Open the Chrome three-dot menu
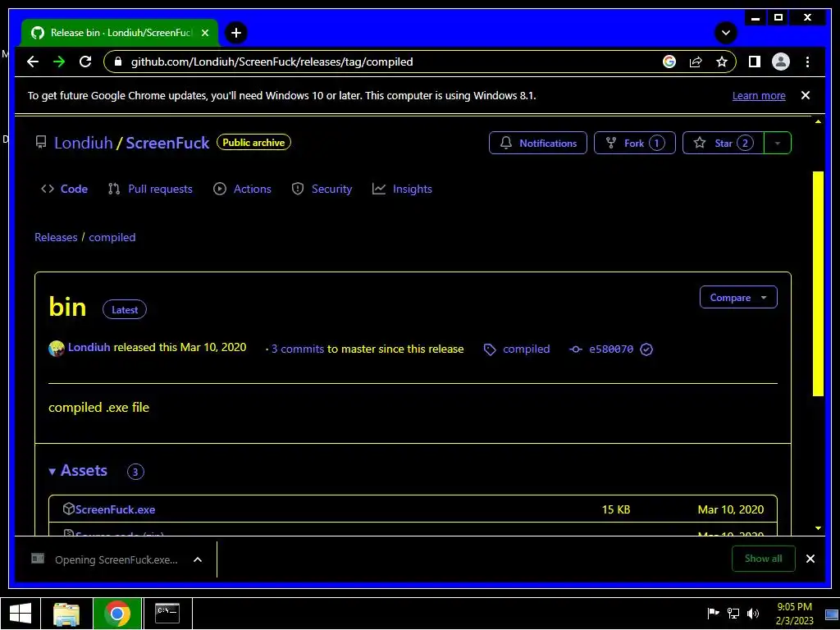The width and height of the screenshot is (840, 630). (807, 62)
